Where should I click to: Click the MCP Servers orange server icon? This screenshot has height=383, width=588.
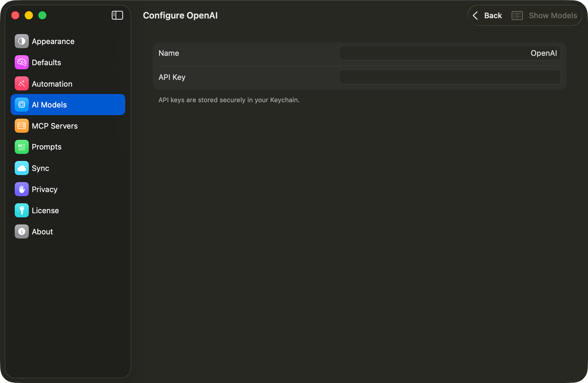click(22, 126)
